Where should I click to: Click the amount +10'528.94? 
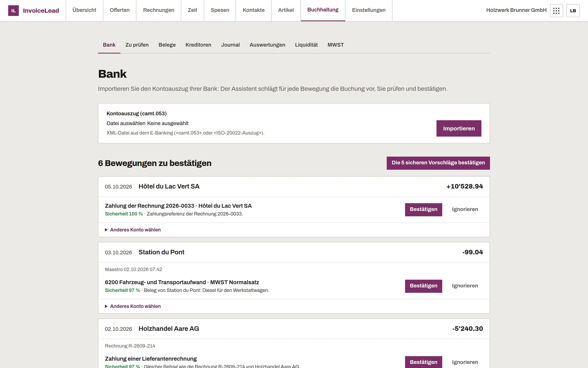(465, 186)
